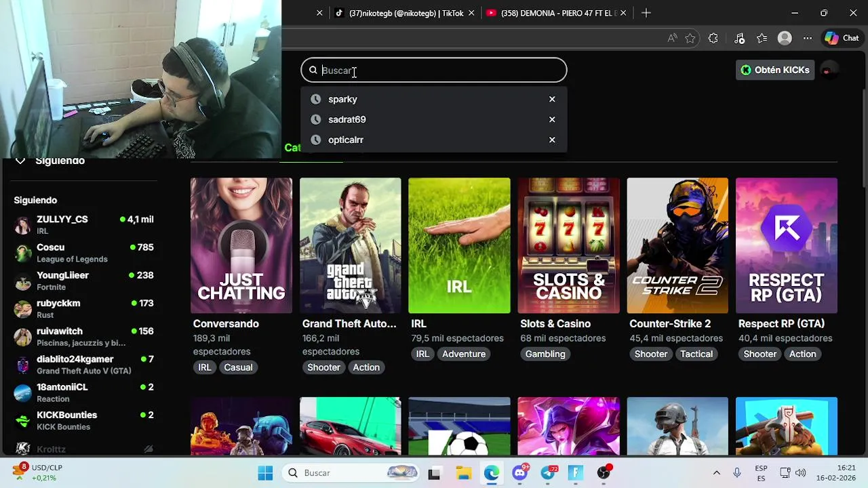Screen dimensions: 868x488
Task: Open the Grand Theft Auto V thumbnail
Action: pyautogui.click(x=351, y=245)
